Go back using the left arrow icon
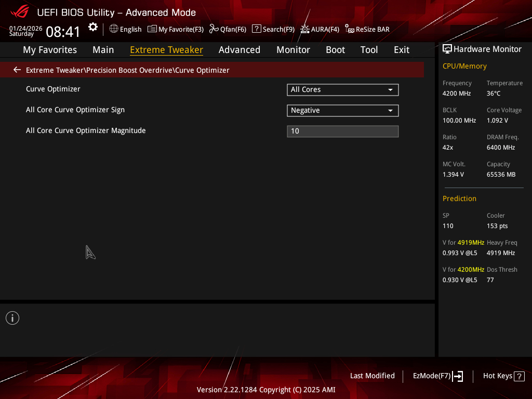 (17, 70)
